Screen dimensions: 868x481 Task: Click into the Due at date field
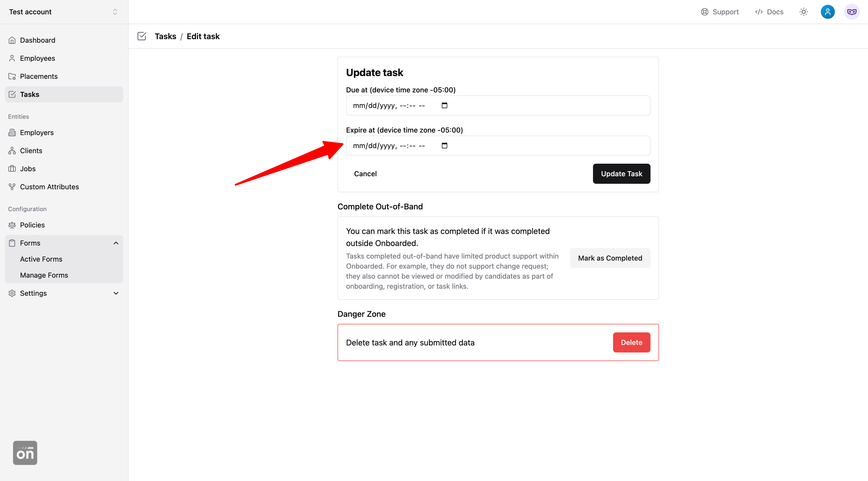coord(388,106)
